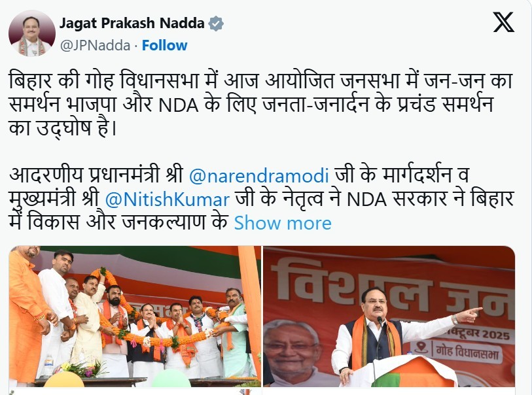532x395 pixels.
Task: Click the blue verified badge icon
Action: (216, 24)
